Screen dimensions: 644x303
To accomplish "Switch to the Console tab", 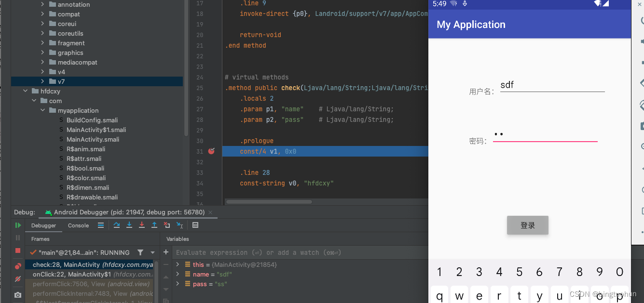I will point(78,225).
